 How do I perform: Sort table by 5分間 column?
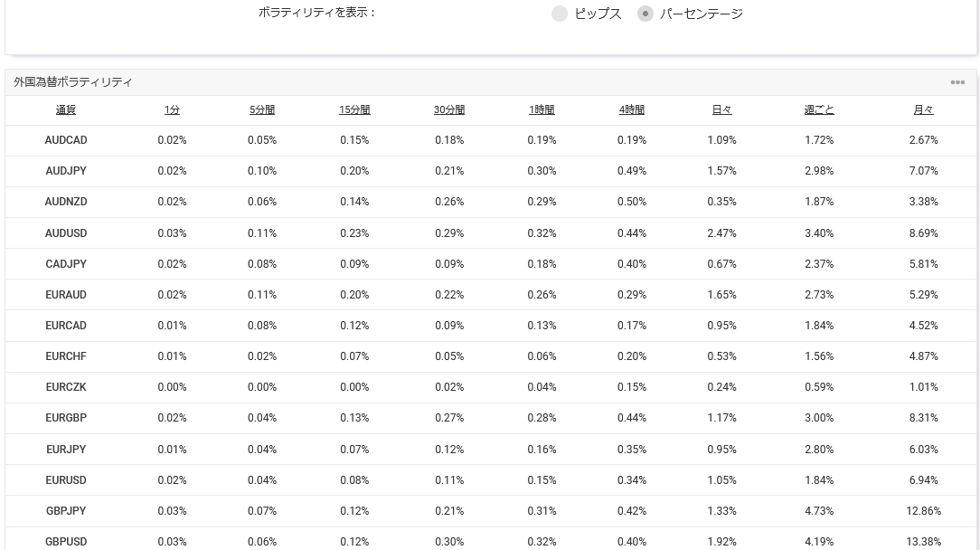point(262,109)
